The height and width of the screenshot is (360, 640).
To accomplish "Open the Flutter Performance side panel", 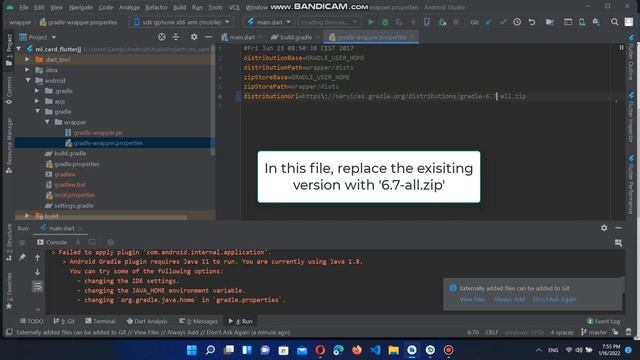I will [x=631, y=184].
